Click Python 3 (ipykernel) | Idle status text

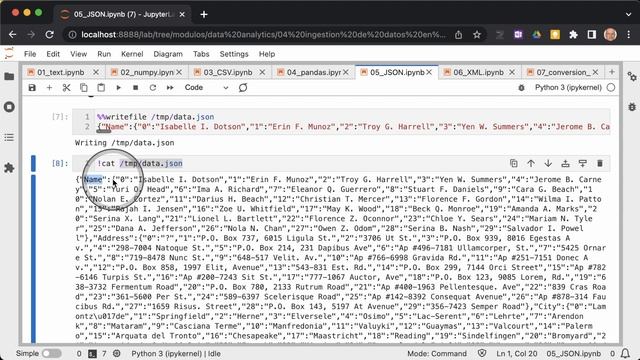tap(176, 353)
